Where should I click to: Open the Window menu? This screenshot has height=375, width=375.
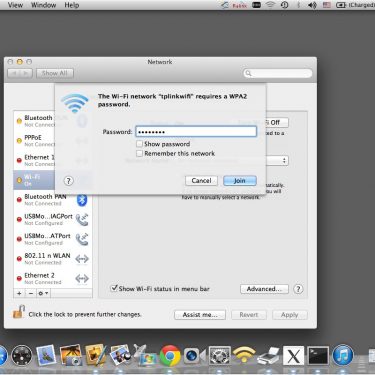[43, 5]
